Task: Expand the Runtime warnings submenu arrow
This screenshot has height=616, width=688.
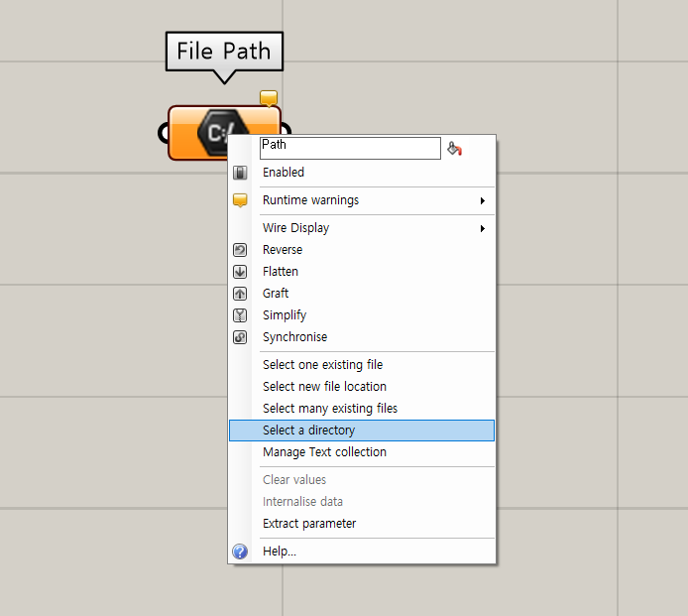Action: (482, 200)
